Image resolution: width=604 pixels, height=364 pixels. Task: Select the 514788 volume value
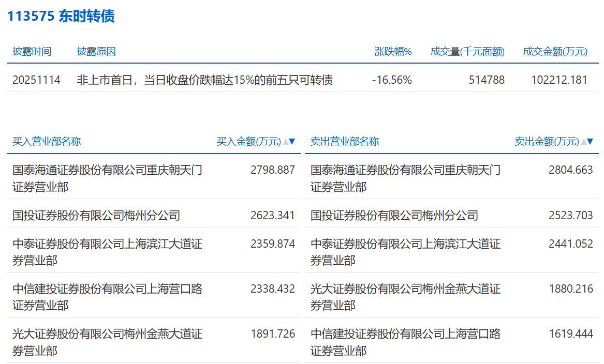tap(487, 80)
